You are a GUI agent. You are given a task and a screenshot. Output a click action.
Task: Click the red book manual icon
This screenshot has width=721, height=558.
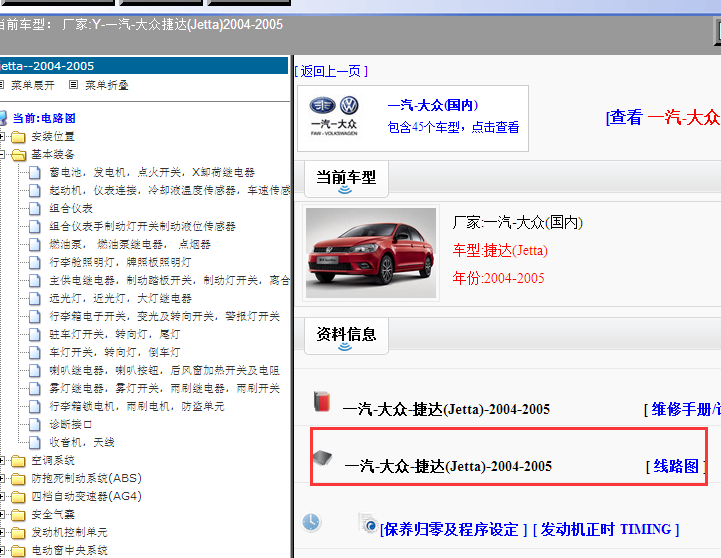click(x=322, y=402)
